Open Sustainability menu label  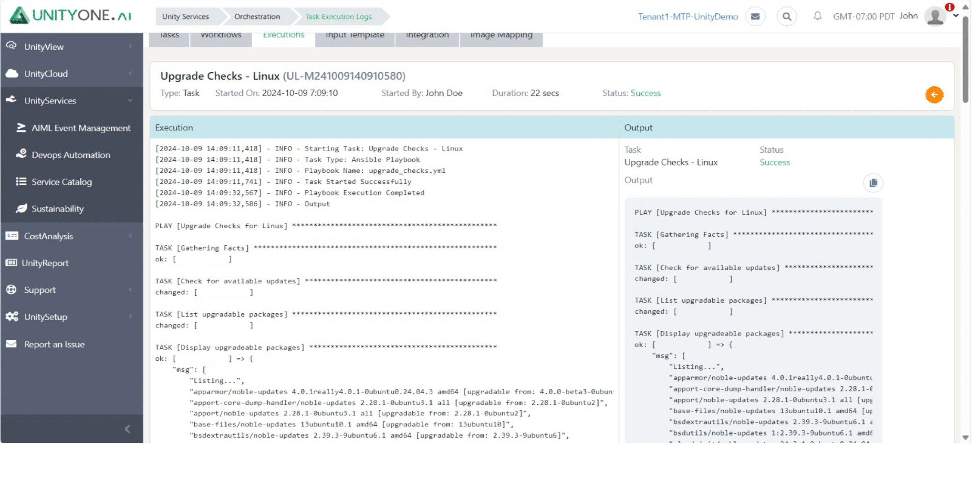58,209
